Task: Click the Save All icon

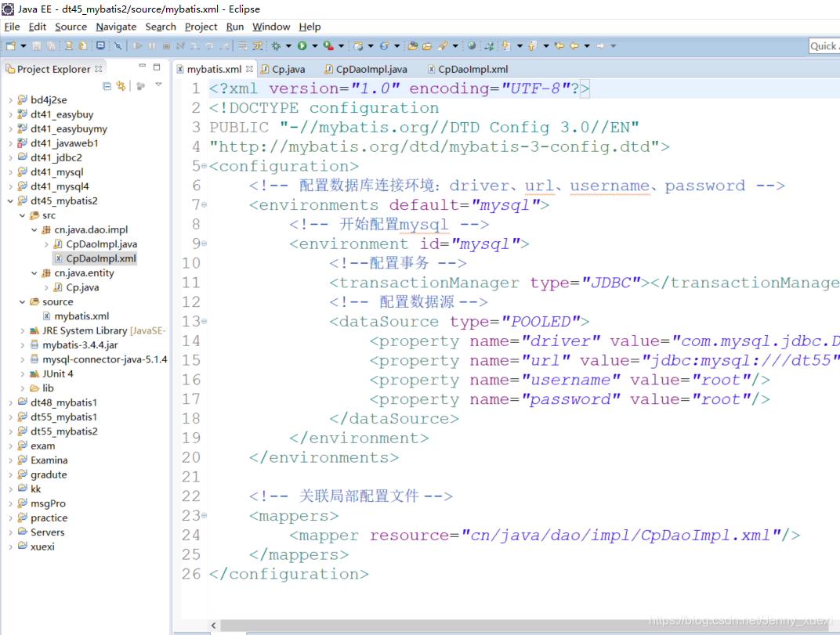Action: point(50,46)
